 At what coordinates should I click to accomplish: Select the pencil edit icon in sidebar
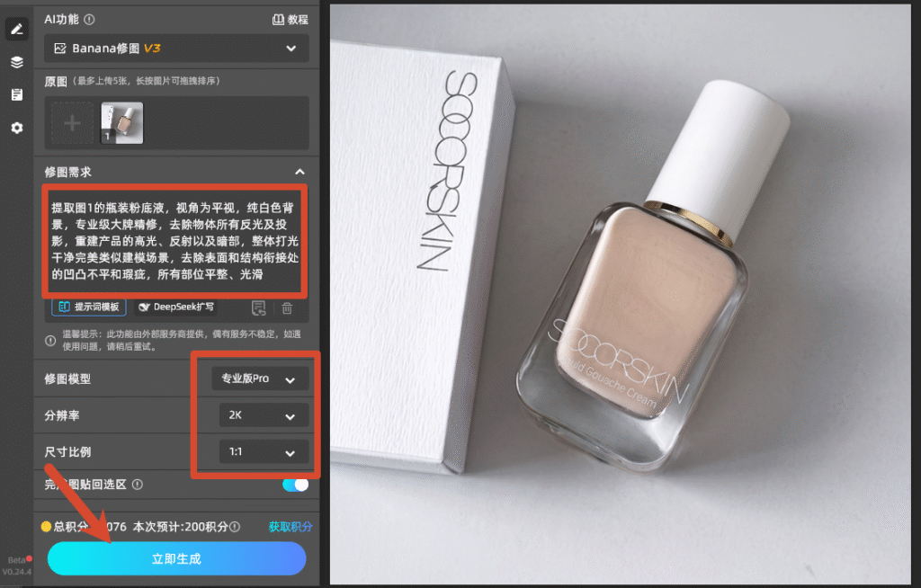click(17, 29)
